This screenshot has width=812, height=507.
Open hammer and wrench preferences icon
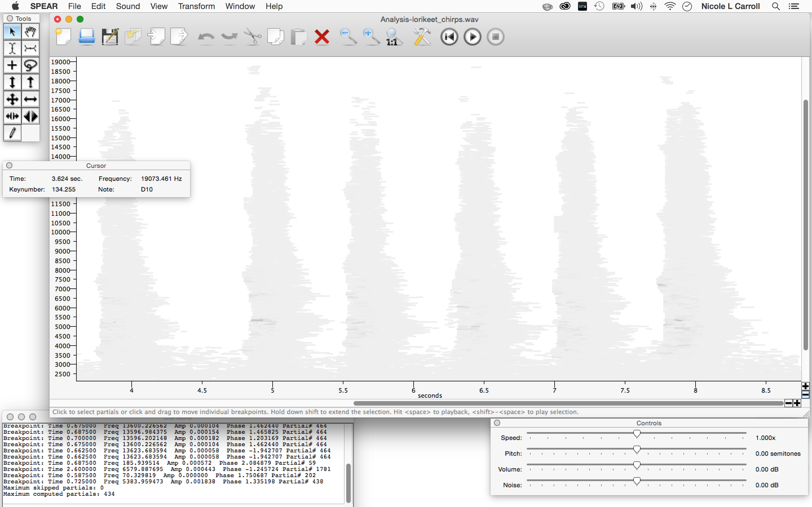click(x=422, y=37)
